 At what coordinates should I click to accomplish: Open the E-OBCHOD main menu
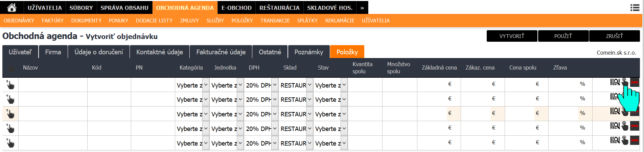pos(236,8)
